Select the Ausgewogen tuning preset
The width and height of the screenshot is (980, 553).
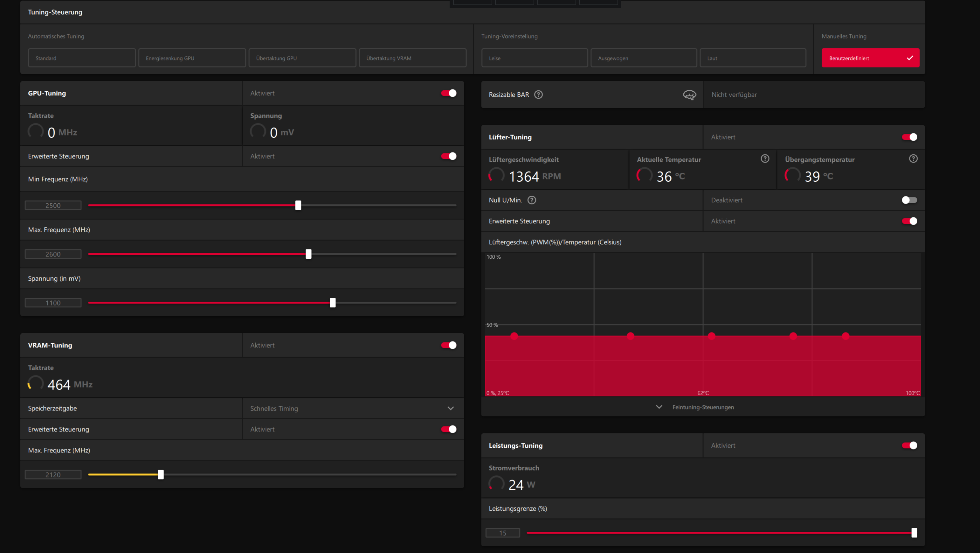click(x=643, y=58)
